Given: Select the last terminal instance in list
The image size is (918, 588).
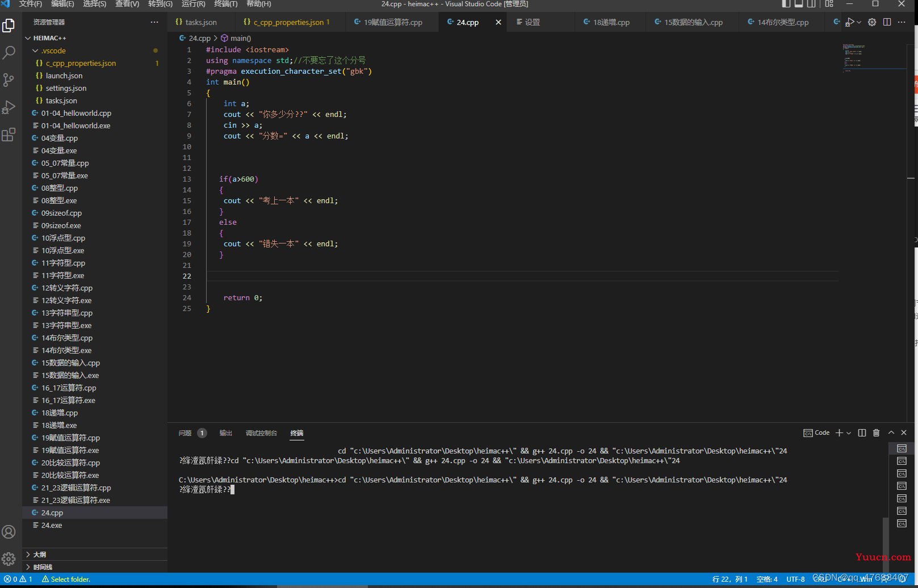Looking at the screenshot, I should 902,523.
